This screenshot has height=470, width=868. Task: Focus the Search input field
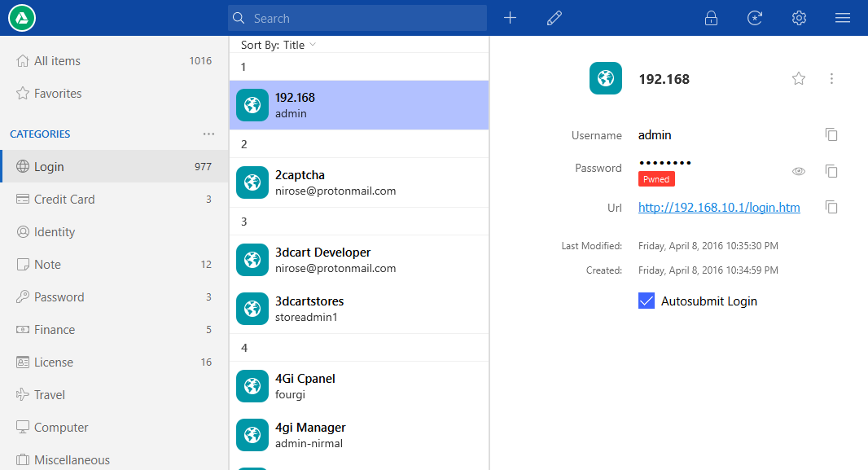click(x=357, y=18)
